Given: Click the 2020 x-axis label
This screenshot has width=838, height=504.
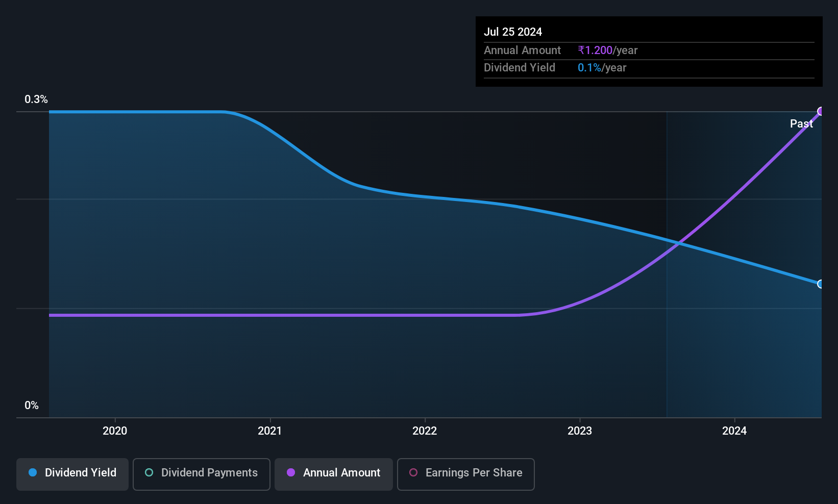Looking at the screenshot, I should (x=115, y=431).
